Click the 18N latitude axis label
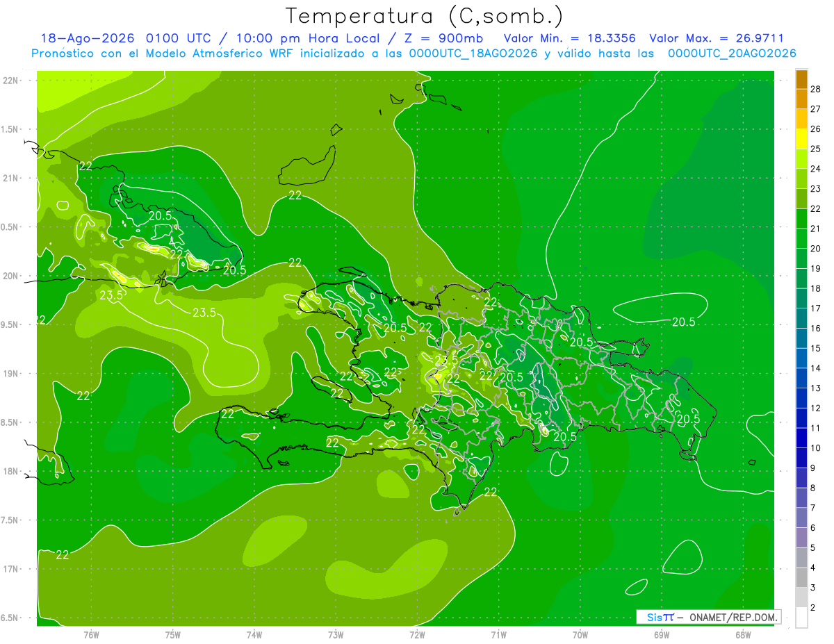The height and width of the screenshot is (644, 834). pos(11,472)
